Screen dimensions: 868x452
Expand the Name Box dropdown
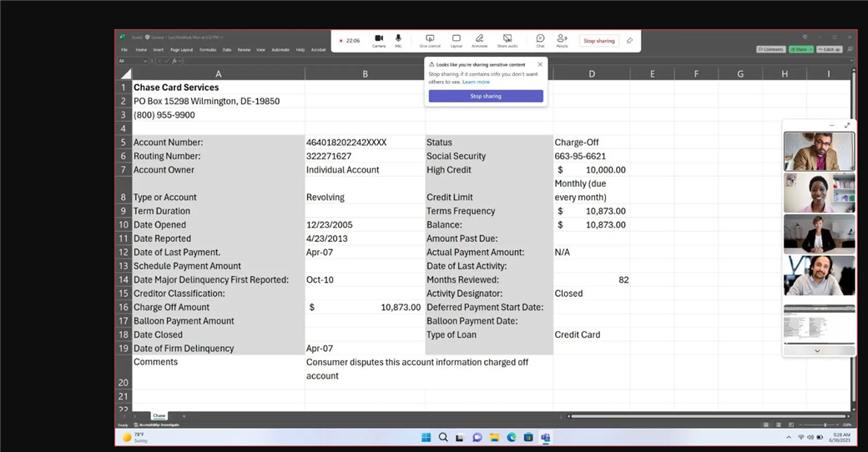(145, 61)
